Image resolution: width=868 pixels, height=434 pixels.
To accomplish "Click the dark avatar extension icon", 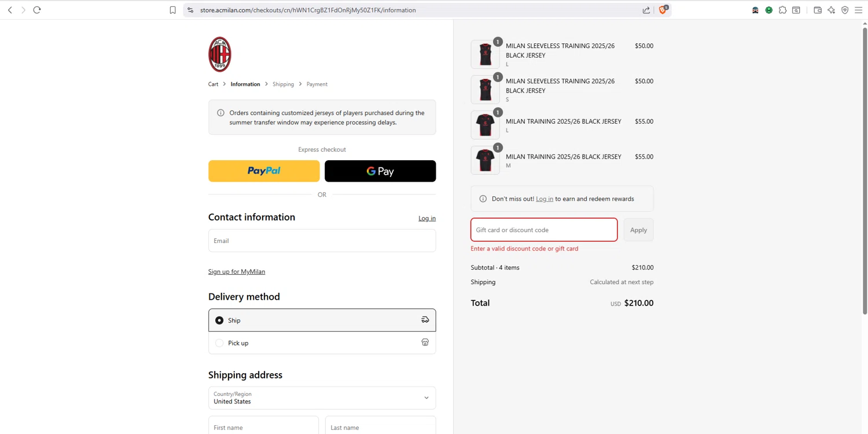I will click(x=755, y=10).
